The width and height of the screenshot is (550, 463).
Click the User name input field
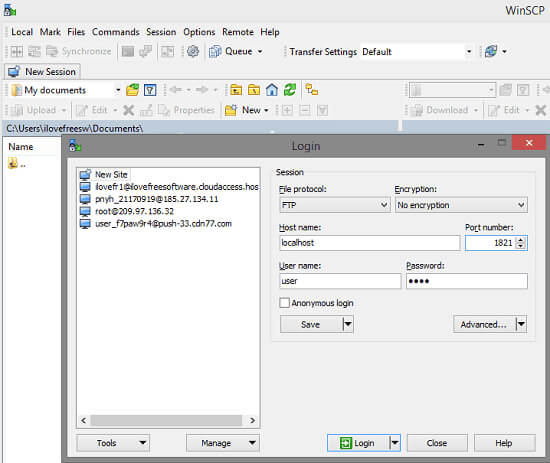pos(340,281)
